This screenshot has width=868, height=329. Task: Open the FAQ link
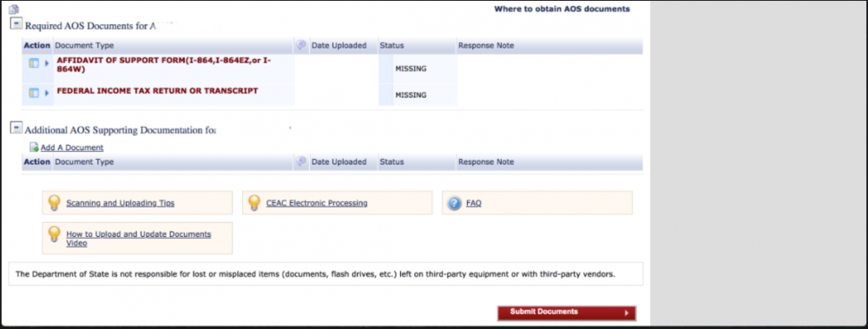point(474,203)
